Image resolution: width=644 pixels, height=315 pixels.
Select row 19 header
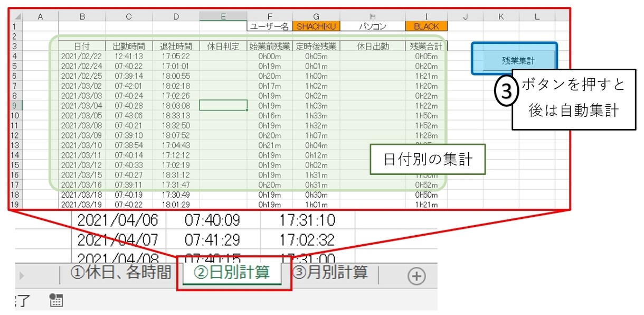tap(15, 204)
